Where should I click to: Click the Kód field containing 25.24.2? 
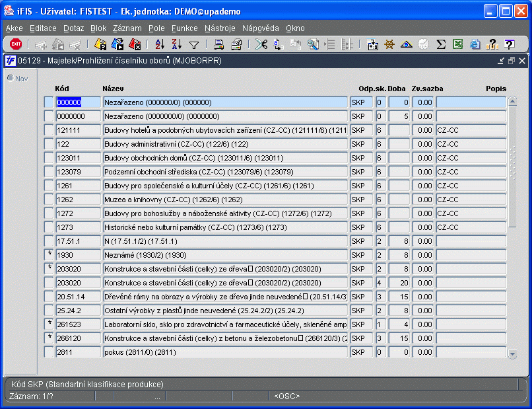coord(78,311)
